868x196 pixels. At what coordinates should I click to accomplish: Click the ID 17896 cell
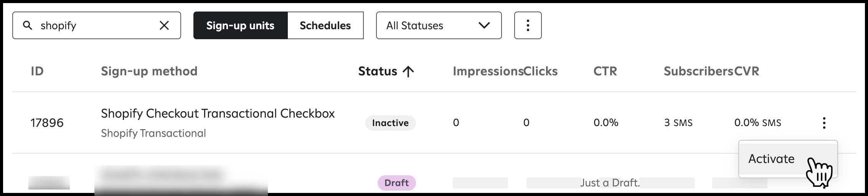point(47,123)
